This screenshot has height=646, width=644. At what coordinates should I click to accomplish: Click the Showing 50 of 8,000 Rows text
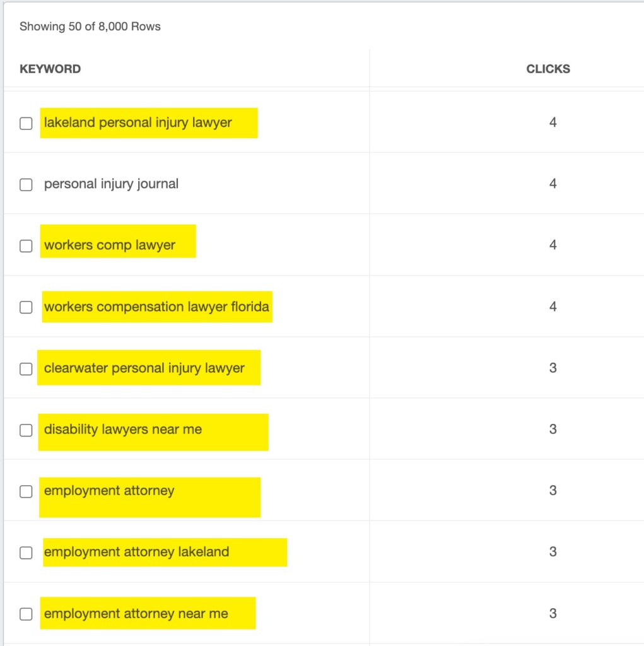point(90,26)
